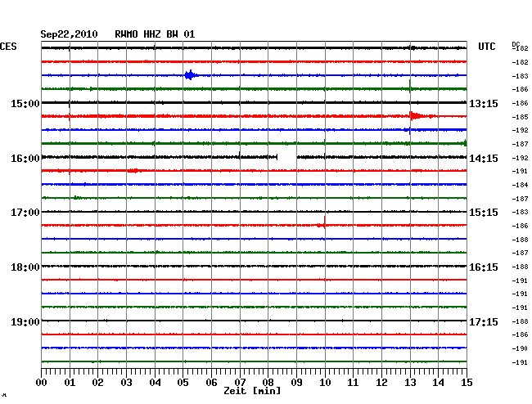The width and height of the screenshot is (532, 404).
Task: Click the local time label '16:00'
Action: [x=25, y=159]
